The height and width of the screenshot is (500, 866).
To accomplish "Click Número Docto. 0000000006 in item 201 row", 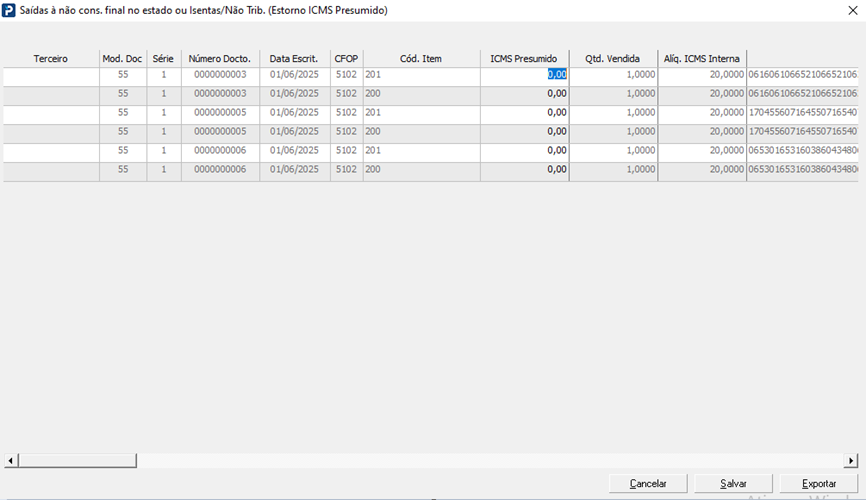I will [220, 150].
